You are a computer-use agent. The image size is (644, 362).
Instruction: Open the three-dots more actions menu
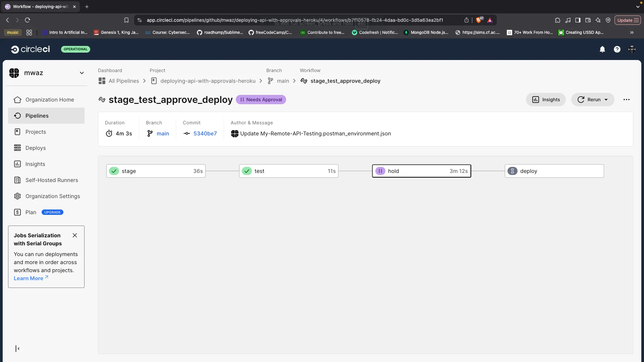coord(626,100)
